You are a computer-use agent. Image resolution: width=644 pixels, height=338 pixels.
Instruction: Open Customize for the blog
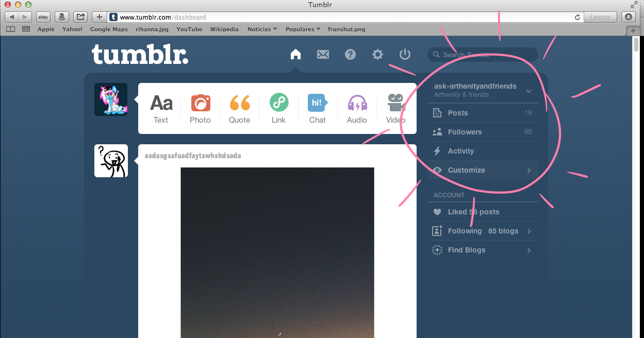point(483,170)
